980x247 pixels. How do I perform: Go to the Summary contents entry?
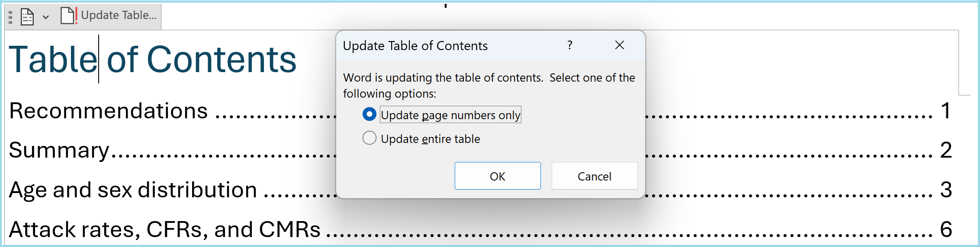click(x=59, y=150)
